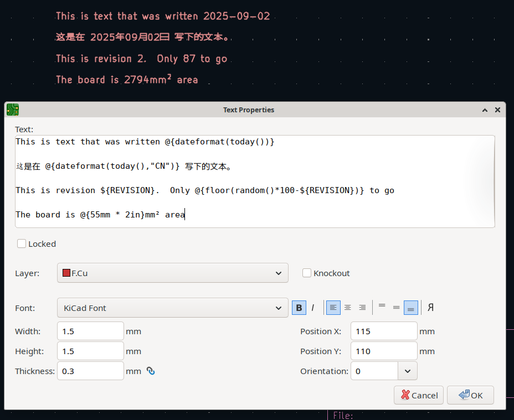Open the Layer dropdown showing F.Cu
The width and height of the screenshot is (514, 420).
pos(173,273)
